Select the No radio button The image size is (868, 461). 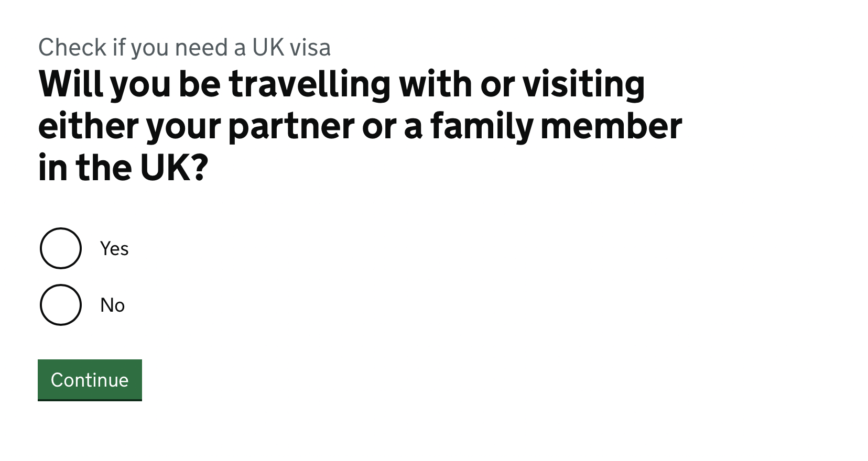point(61,305)
